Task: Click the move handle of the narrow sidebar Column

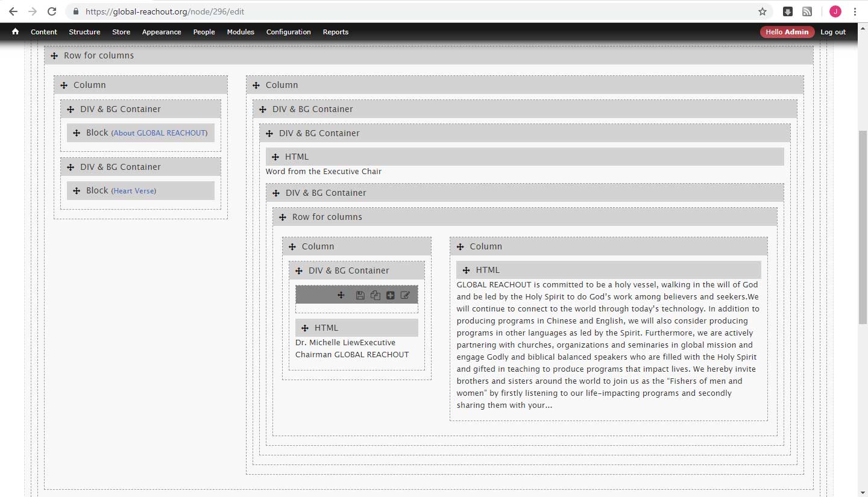Action: coord(64,86)
